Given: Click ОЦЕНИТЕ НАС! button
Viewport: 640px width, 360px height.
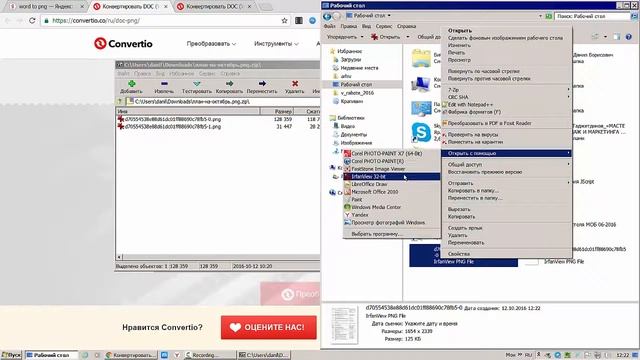Looking at the screenshot, I should click(x=269, y=327).
